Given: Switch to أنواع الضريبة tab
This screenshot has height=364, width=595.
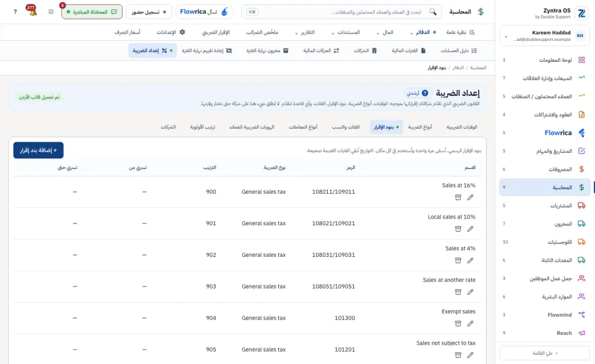Looking at the screenshot, I should pos(420,127).
